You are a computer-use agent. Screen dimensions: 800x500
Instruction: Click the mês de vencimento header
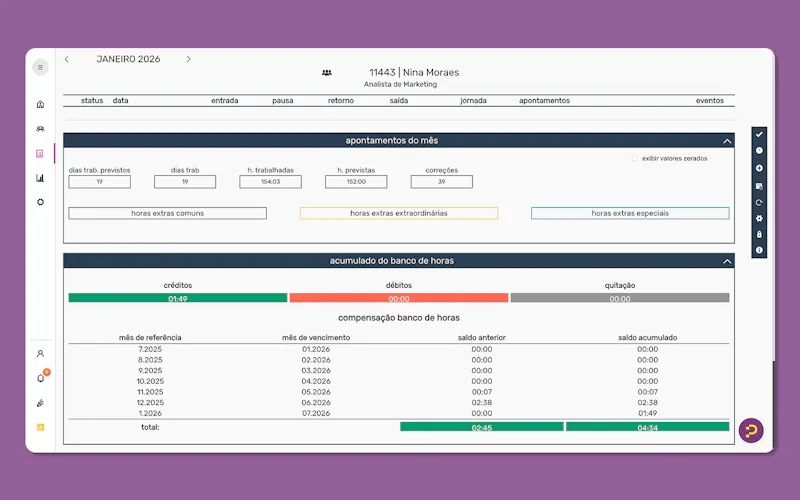[316, 337]
